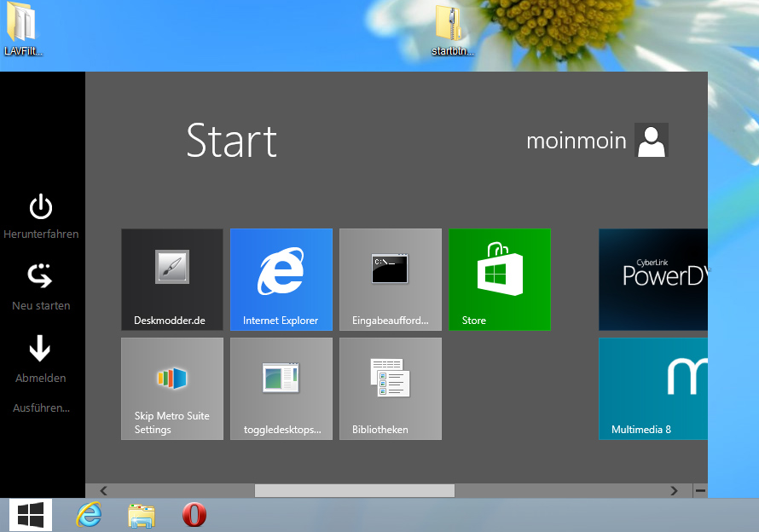
Task: Open the CyberLink PowerDVD tile
Action: [653, 280]
